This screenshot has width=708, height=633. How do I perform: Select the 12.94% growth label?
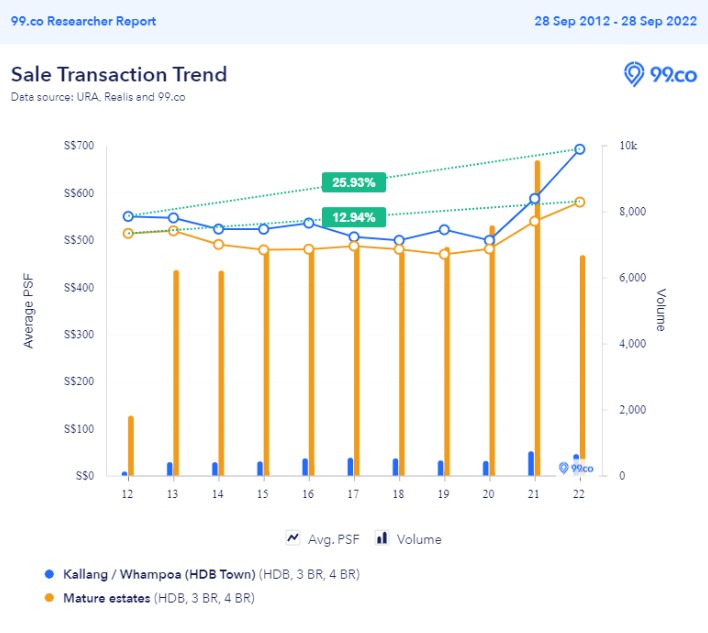click(x=354, y=217)
